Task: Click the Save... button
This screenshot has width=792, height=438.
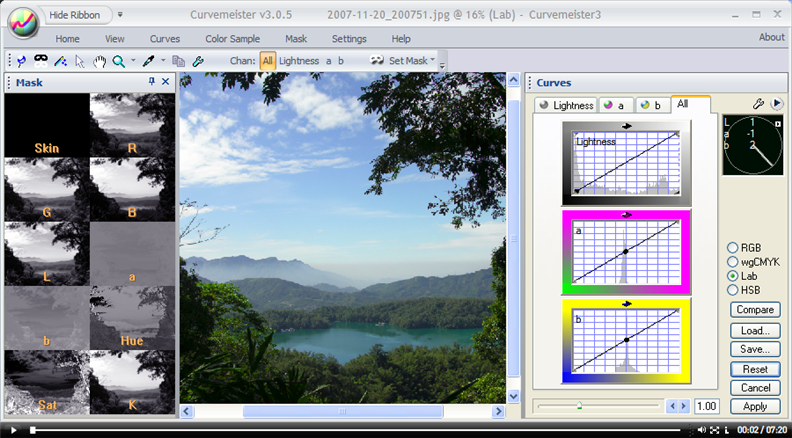Action: (755, 349)
